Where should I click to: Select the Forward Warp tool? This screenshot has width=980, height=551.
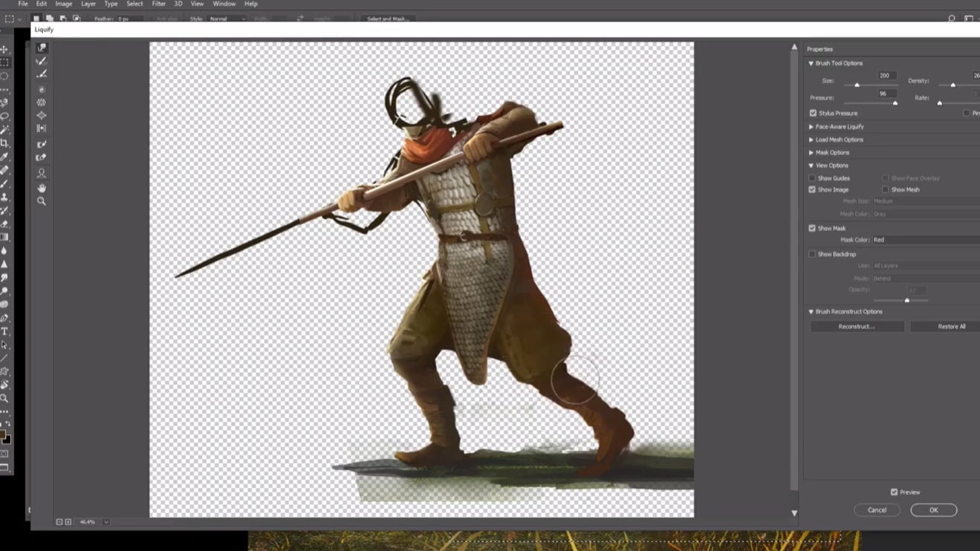click(x=42, y=48)
